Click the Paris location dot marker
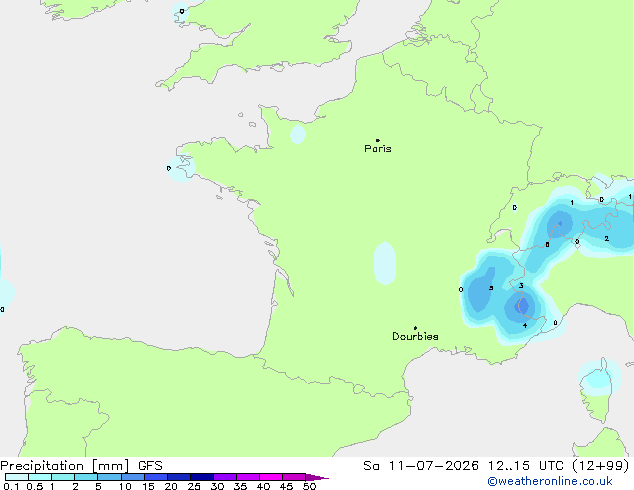This screenshot has height=490, width=634. click(x=378, y=140)
